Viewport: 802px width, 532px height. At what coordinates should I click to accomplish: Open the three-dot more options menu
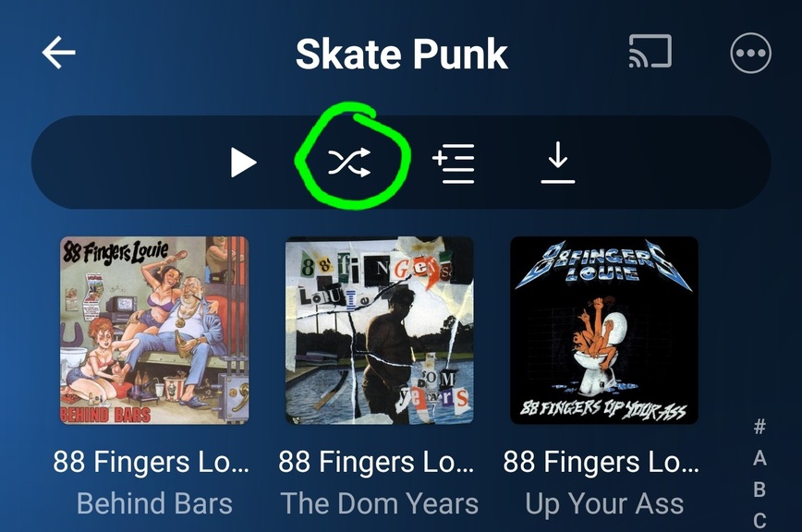click(750, 54)
